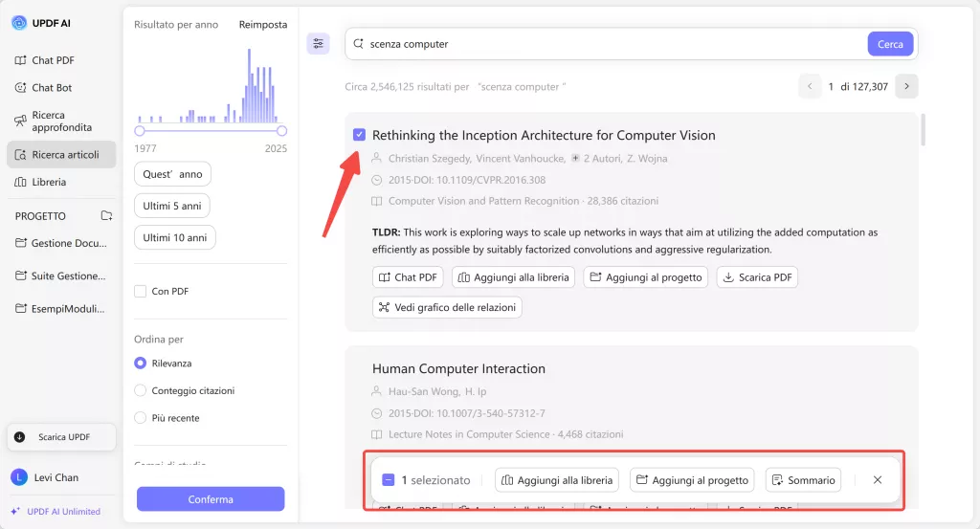Expand the 2 Autori hidden authors
Viewport: 980px width, 529px height.
tap(595, 159)
